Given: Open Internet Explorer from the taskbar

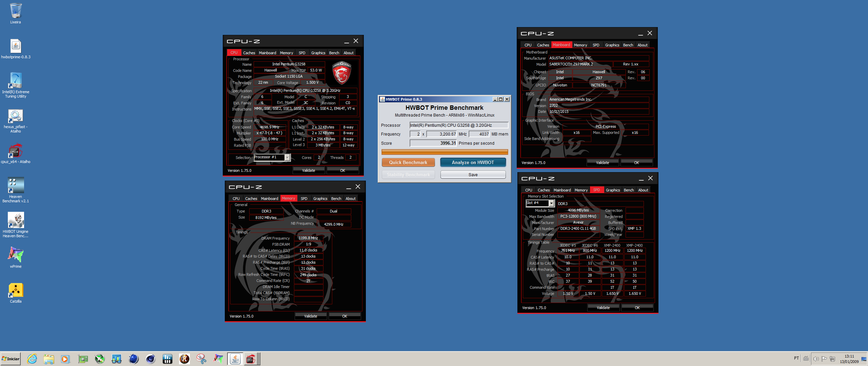Looking at the screenshot, I should pyautogui.click(x=32, y=359).
